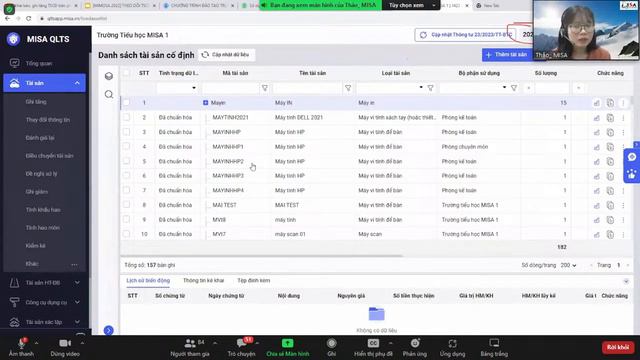The height and width of the screenshot is (360, 640).
Task: Toggle the select-all checkbox in table header
Action: (x=127, y=73)
